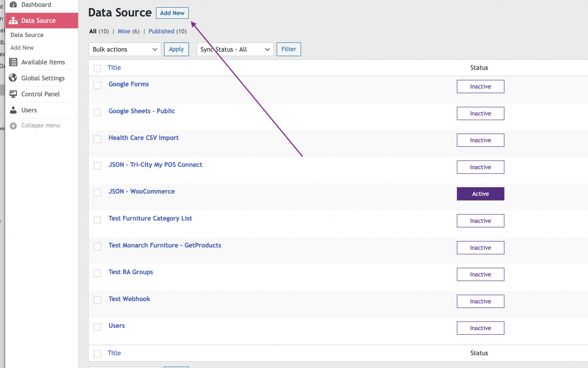Viewport: 588px width, 368px height.
Task: Select the Users person icon
Action: coord(13,110)
